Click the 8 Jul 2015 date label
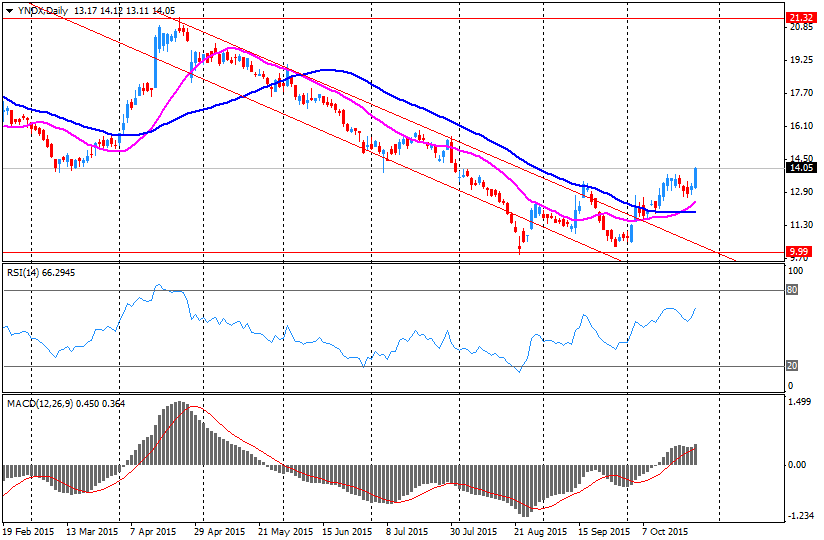The height and width of the screenshot is (540, 824). point(407,532)
